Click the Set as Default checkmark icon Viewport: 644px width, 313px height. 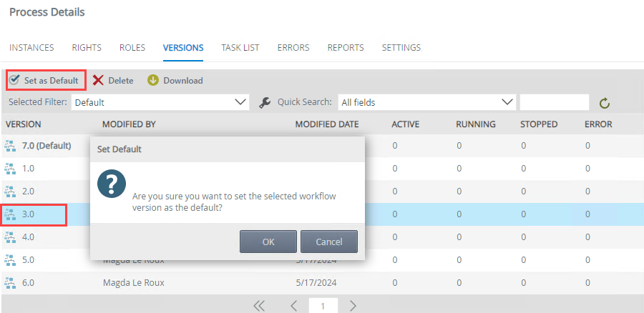(14, 80)
